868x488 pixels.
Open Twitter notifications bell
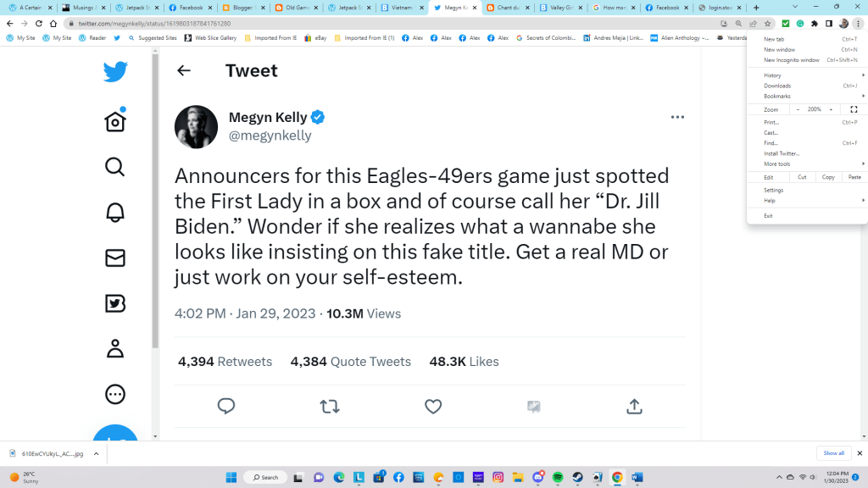115,213
